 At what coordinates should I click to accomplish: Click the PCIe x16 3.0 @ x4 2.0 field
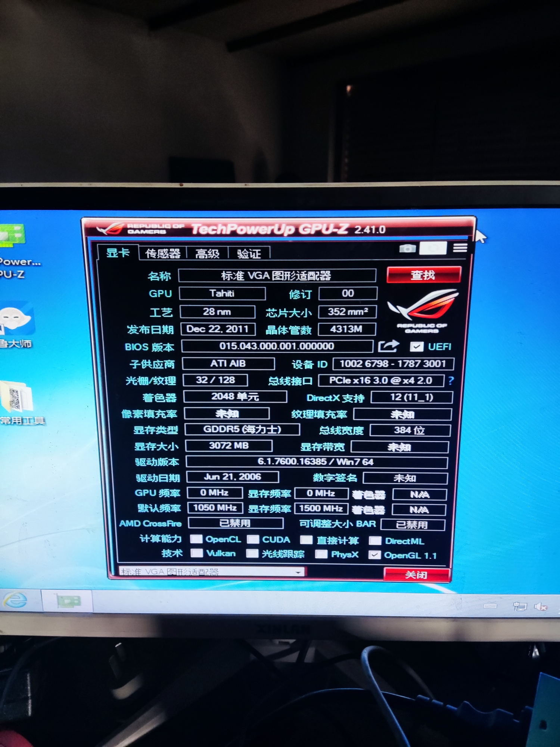(381, 381)
